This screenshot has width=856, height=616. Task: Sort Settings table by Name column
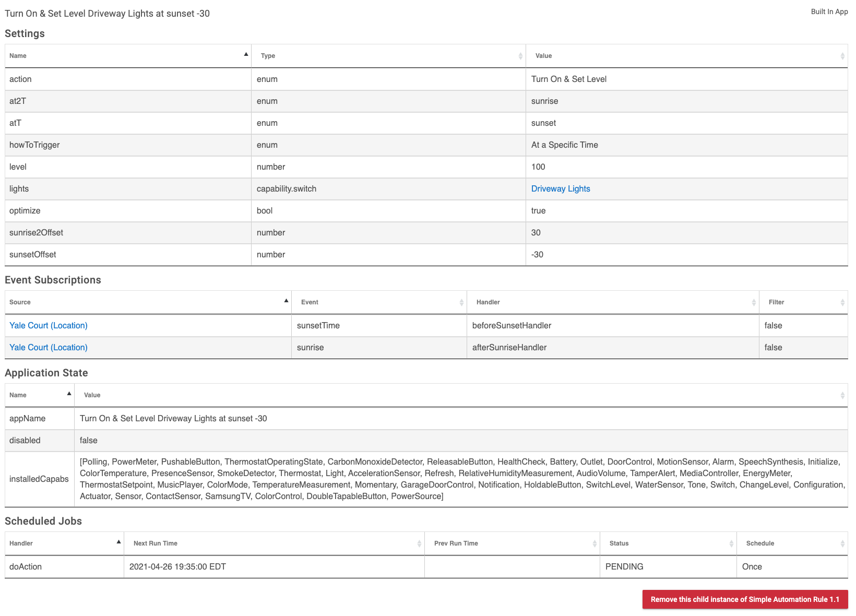pos(128,56)
